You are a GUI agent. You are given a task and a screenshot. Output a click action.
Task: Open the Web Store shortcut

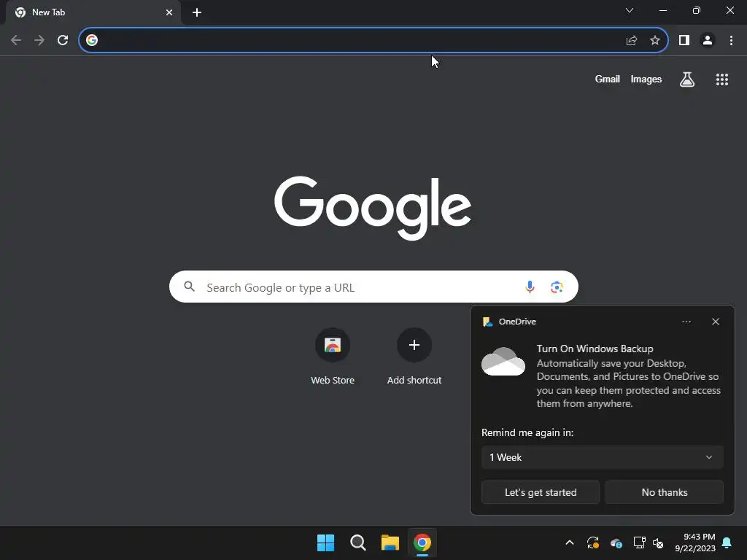coord(333,357)
